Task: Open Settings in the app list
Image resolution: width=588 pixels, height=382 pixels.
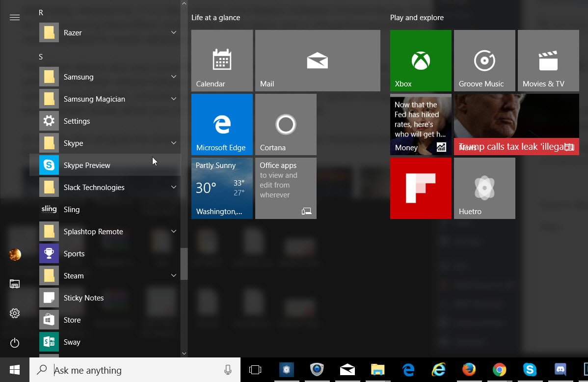Action: click(105, 121)
